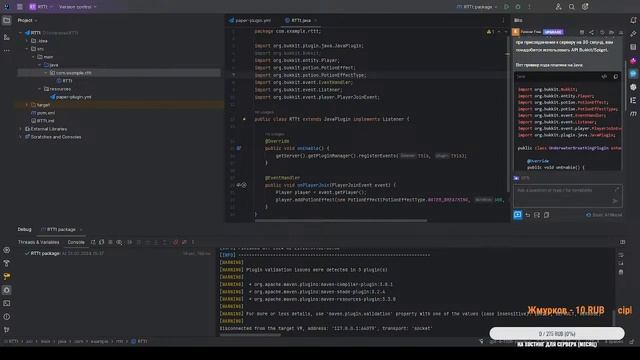Click UPGRADE button in Bito panel

pyautogui.click(x=553, y=32)
